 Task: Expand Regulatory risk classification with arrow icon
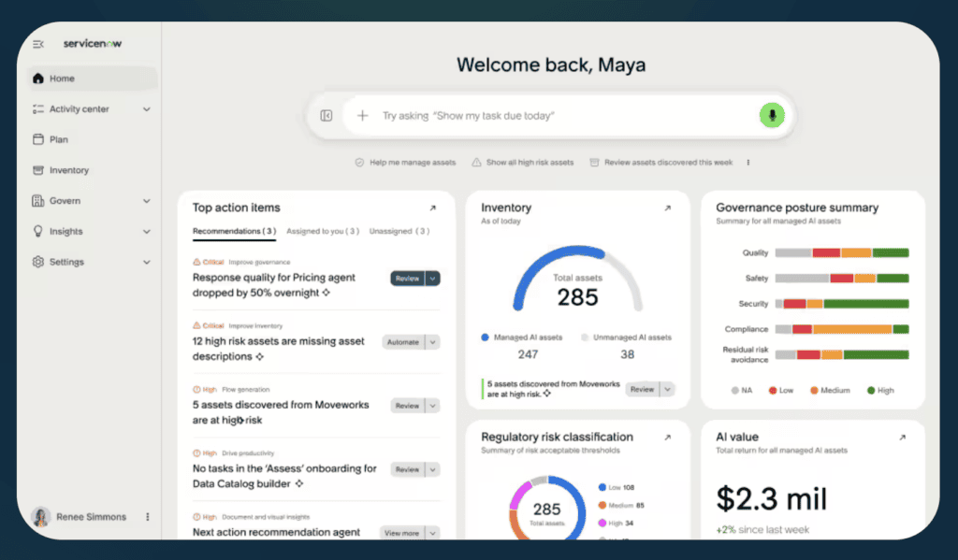668,438
